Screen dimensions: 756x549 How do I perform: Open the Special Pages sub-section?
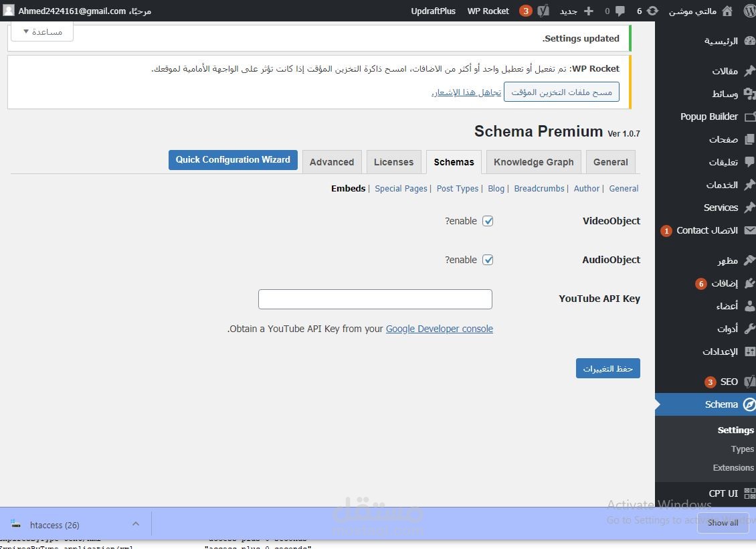(401, 189)
